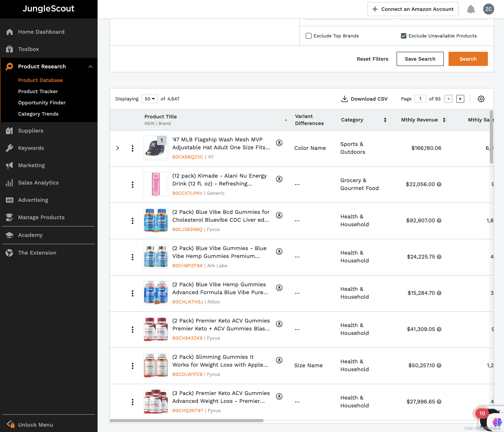
Task: Sort by Product Title arrow
Action: pyautogui.click(x=286, y=120)
